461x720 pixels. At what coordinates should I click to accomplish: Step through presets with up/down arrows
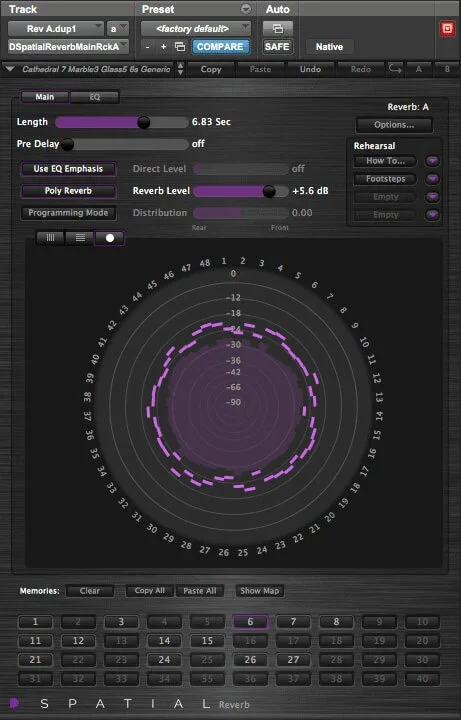point(180,69)
